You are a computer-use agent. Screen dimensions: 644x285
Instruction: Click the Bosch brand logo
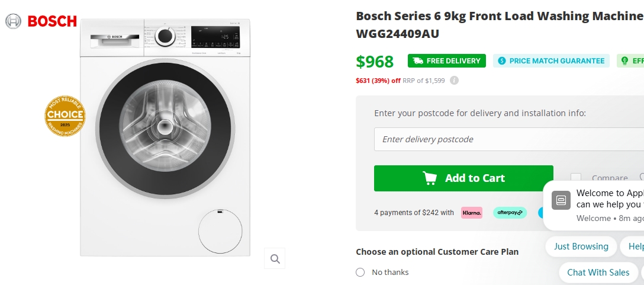(41, 21)
